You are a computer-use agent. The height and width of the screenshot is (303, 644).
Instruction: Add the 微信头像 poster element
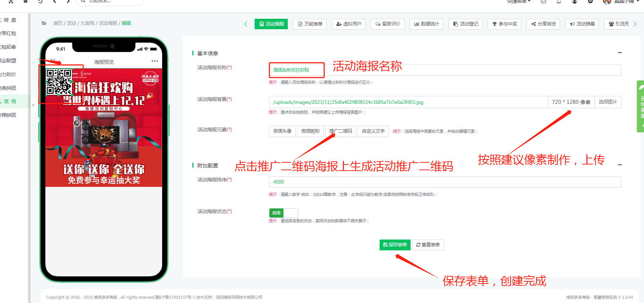point(282,131)
